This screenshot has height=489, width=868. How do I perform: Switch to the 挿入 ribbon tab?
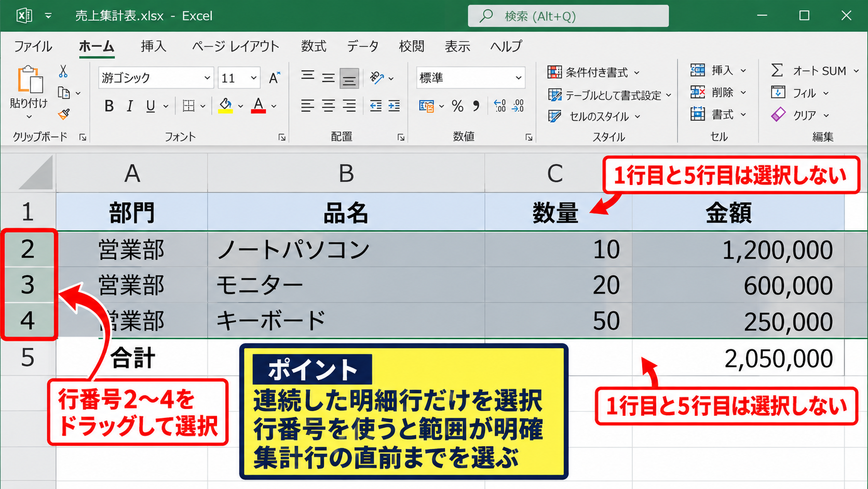tap(154, 46)
